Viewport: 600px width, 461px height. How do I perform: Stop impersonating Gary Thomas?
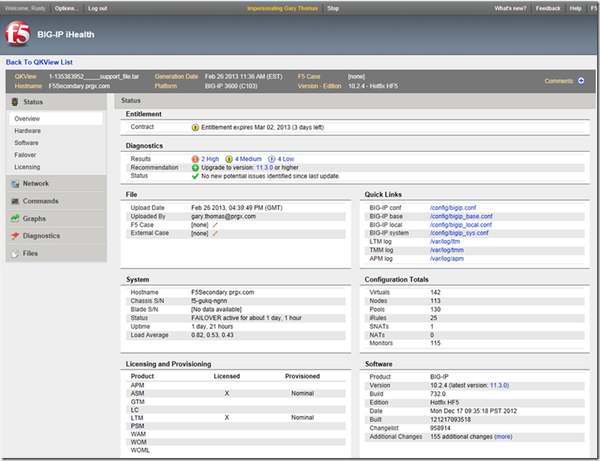point(333,8)
